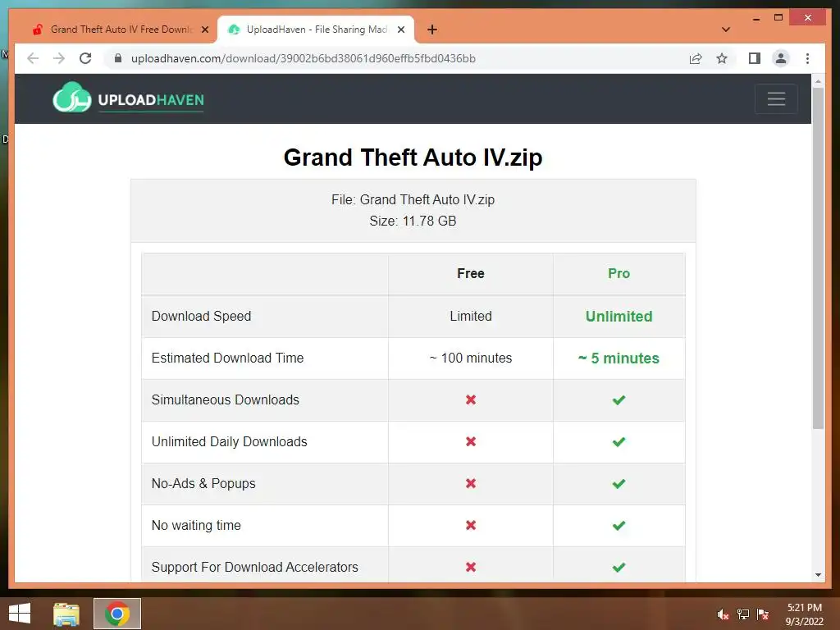Click the green check for Unlimited Daily Downloads
The width and height of the screenshot is (840, 630).
coord(619,441)
